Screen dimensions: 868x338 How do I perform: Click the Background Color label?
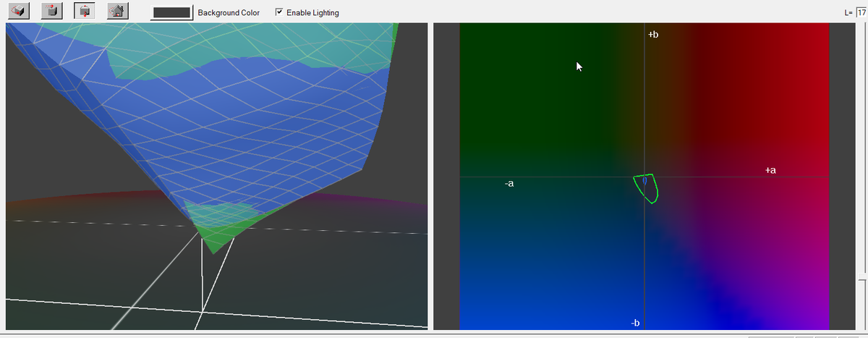(x=229, y=13)
